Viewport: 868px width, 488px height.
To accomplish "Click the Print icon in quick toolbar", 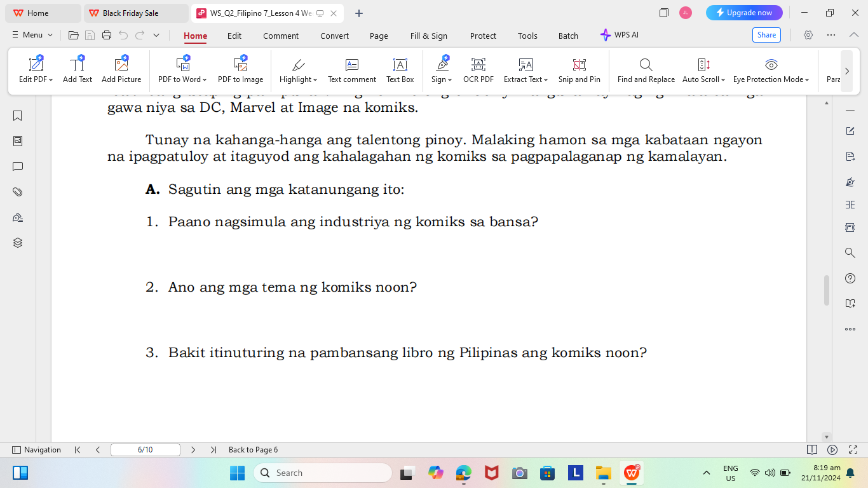I will (107, 36).
